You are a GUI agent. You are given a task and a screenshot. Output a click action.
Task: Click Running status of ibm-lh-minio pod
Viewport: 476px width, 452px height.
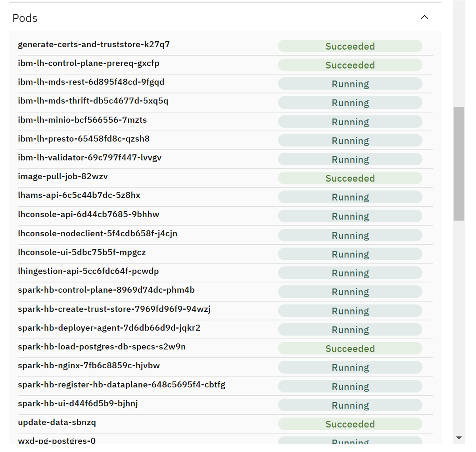click(x=350, y=122)
